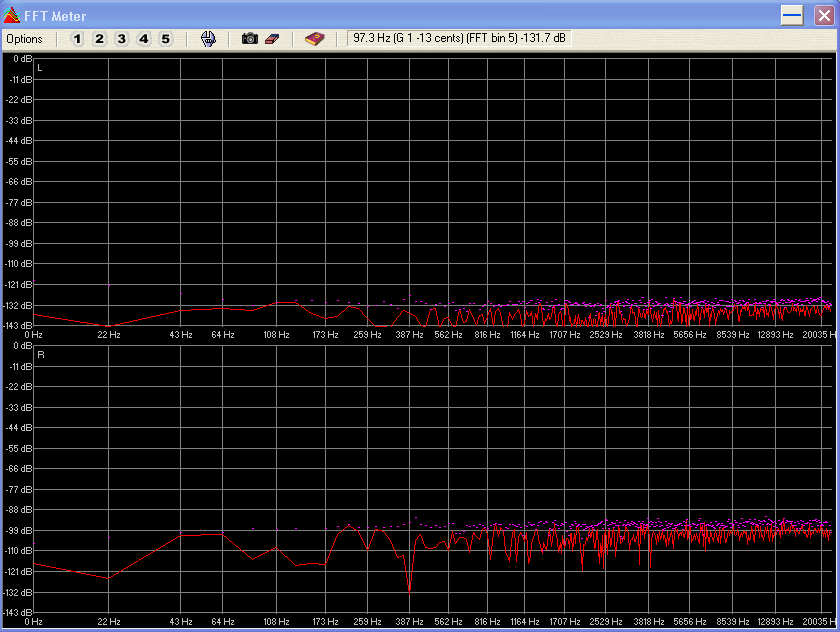
Task: Click the 108 Hz label under the top graph
Action: (276, 335)
